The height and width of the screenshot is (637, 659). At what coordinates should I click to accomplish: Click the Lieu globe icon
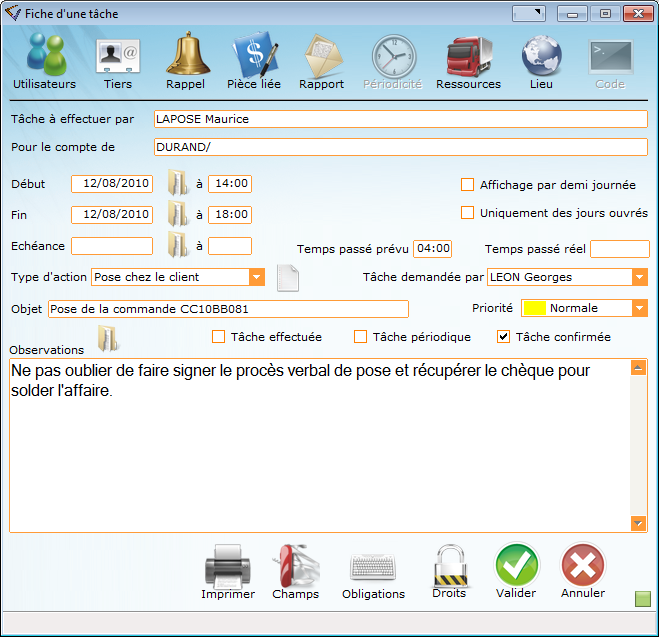(541, 55)
